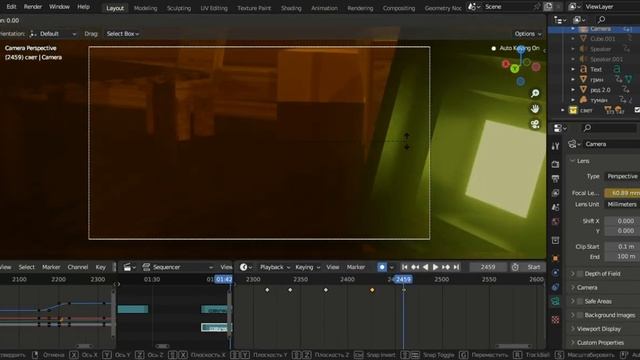This screenshot has width=640, height=360.
Task: Open the Render properties tab
Action: point(555,164)
